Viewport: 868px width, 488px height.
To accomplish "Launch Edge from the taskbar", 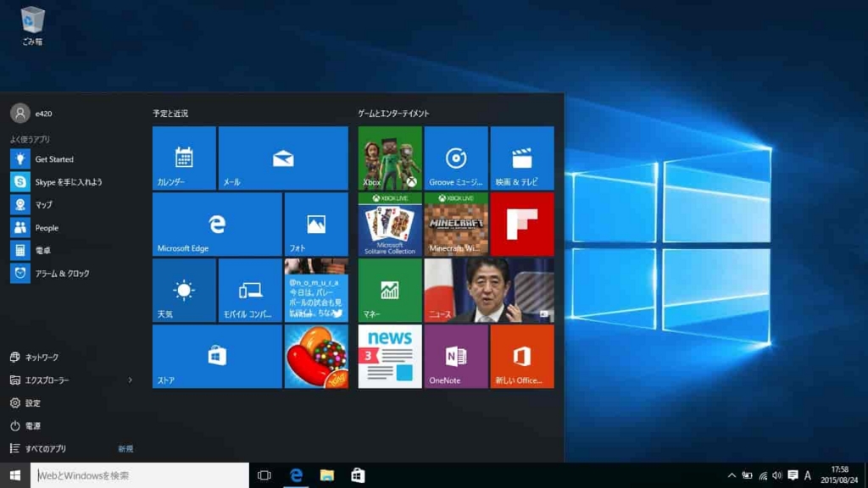I will click(296, 475).
